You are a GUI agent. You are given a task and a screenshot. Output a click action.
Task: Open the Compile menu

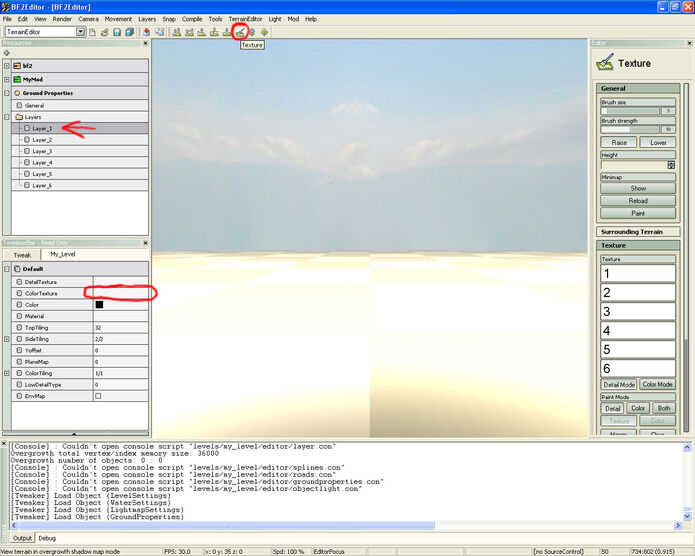[x=192, y=19]
